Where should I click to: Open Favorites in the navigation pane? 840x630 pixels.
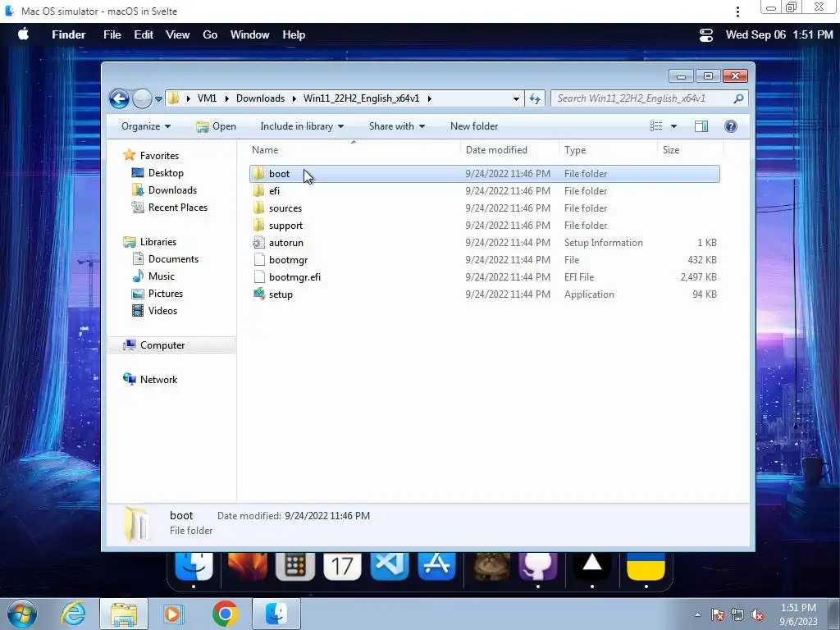pyautogui.click(x=151, y=155)
